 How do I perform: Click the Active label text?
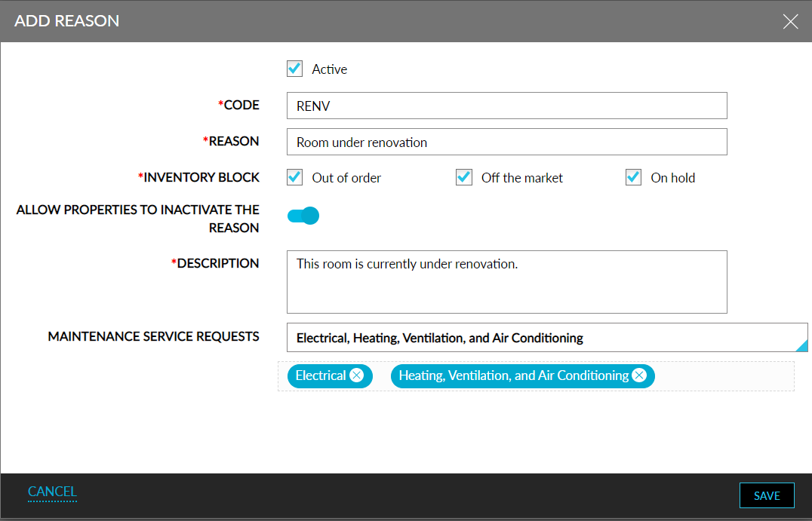coord(329,69)
